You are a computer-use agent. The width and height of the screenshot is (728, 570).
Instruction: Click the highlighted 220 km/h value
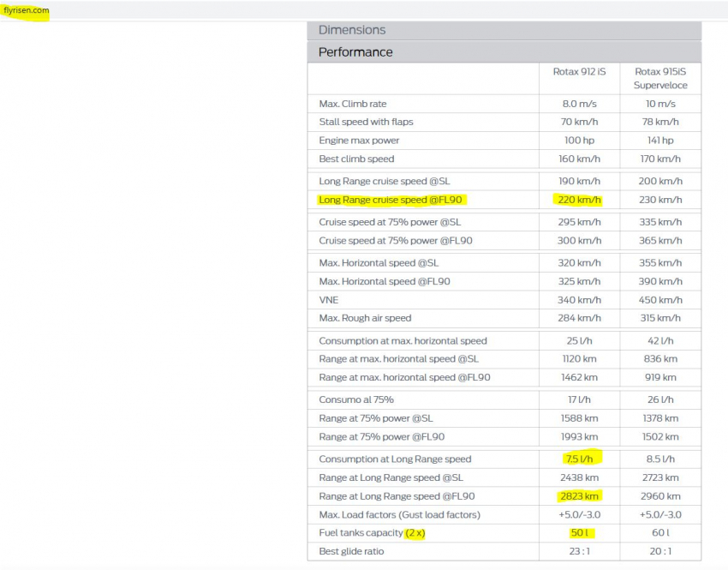point(579,201)
